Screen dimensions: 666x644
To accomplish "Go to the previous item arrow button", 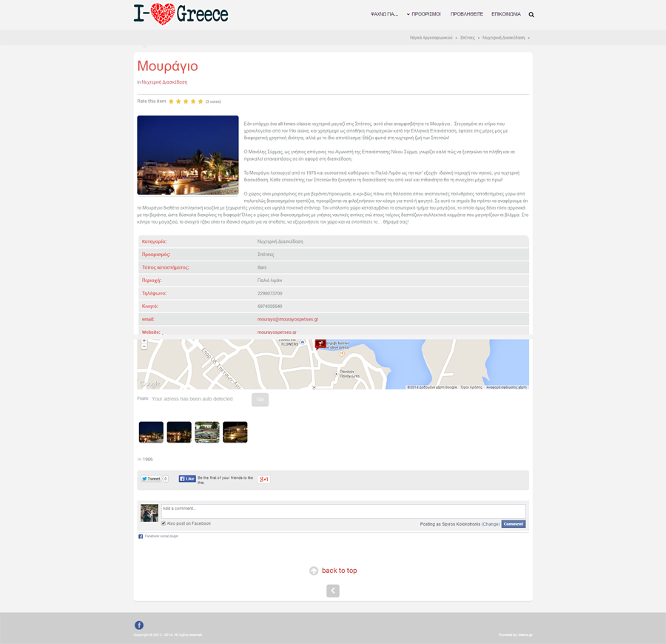I will [333, 591].
